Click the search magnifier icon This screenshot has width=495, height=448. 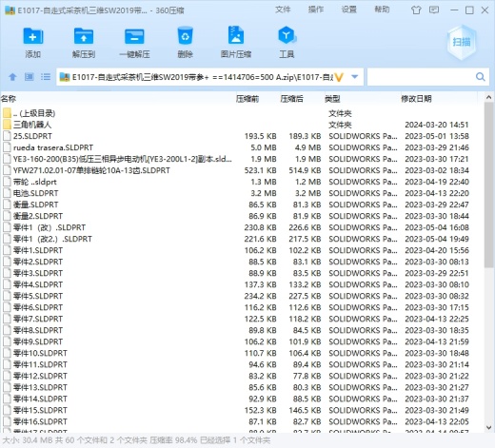click(481, 77)
